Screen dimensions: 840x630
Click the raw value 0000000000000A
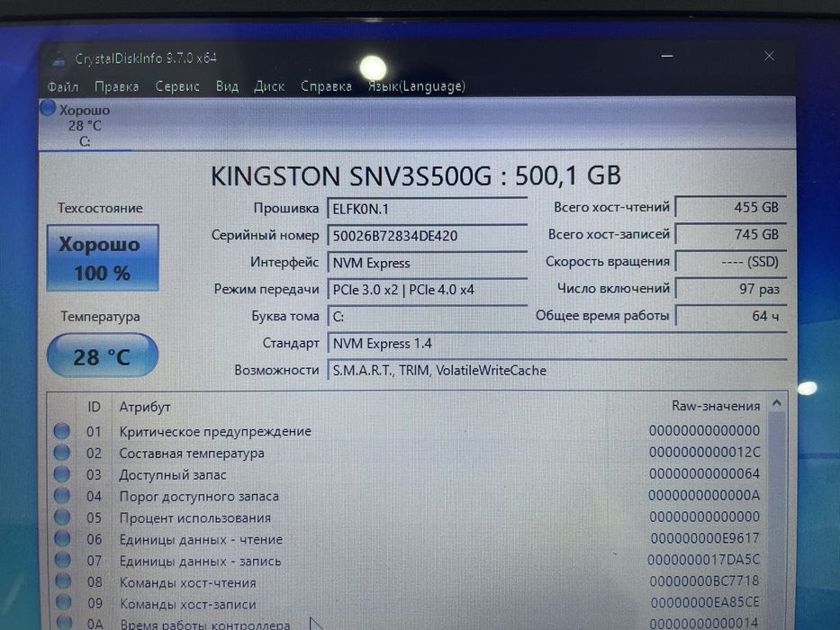pos(704,495)
